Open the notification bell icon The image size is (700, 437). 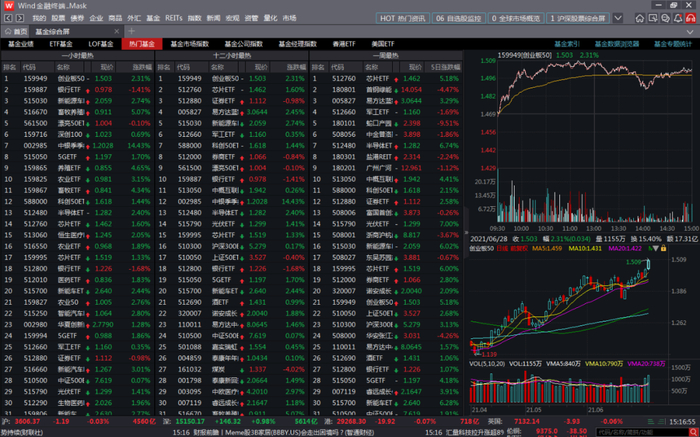(x=678, y=18)
